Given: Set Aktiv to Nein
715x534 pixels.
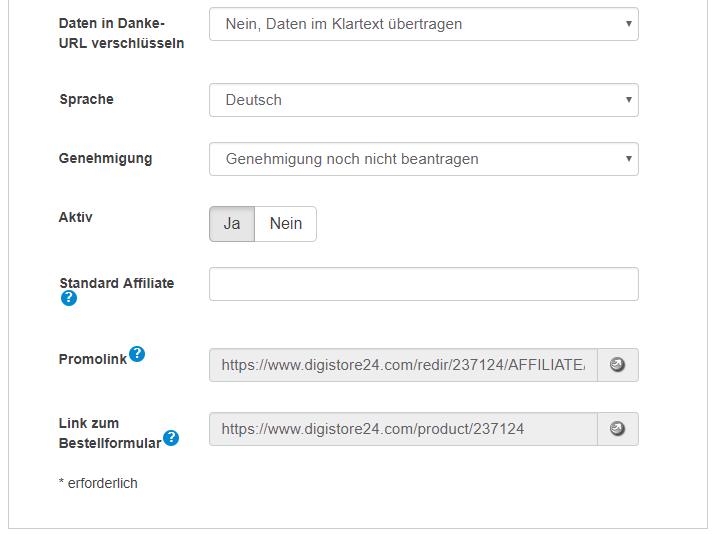Looking at the screenshot, I should click(x=285, y=224).
